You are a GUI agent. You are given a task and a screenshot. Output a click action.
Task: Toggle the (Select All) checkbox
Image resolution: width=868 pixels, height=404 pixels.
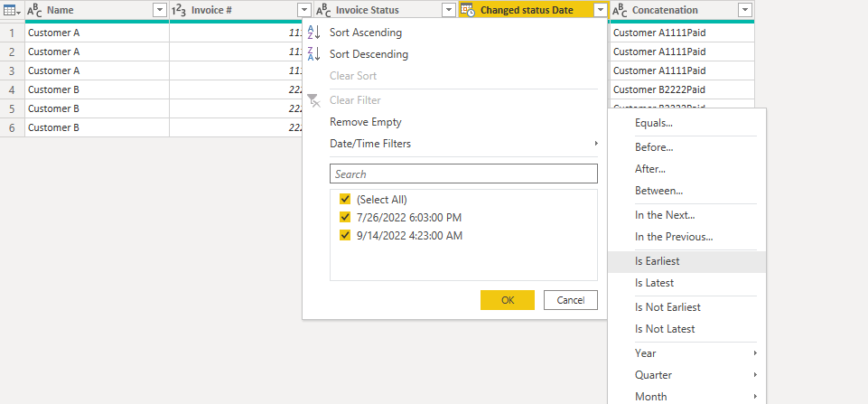click(x=345, y=200)
